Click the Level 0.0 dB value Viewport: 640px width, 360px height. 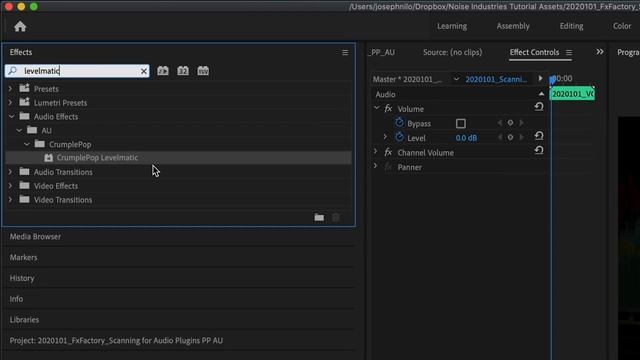[x=466, y=138]
